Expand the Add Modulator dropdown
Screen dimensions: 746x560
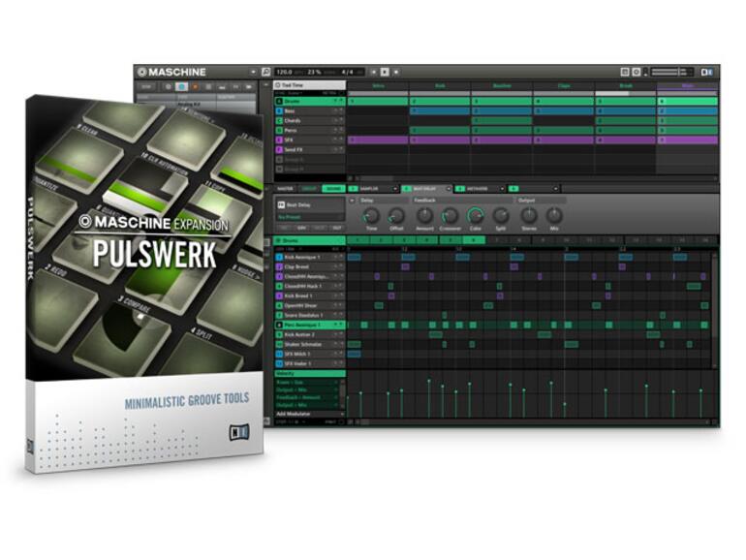click(342, 414)
